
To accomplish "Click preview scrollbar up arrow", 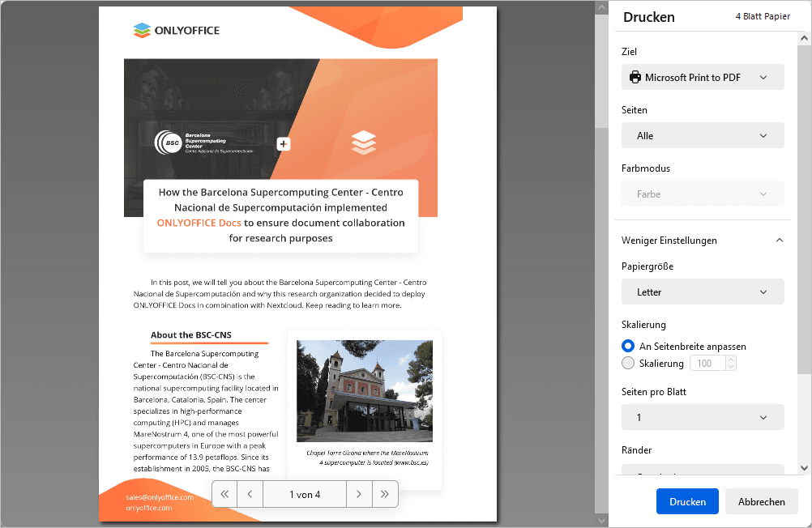I will tap(601, 7).
